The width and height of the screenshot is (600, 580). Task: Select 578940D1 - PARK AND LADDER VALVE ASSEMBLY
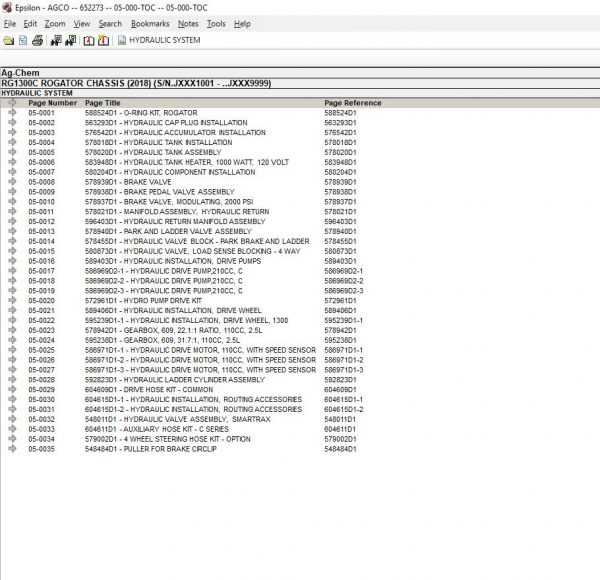[x=168, y=231]
